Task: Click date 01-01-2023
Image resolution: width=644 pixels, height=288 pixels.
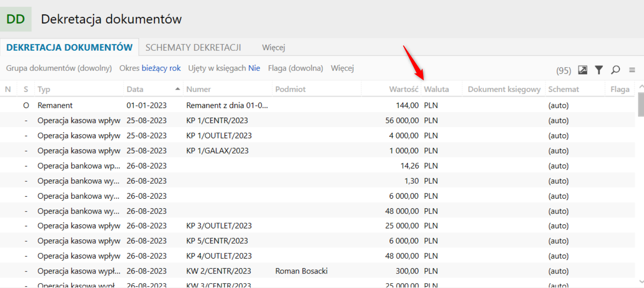Action: pos(147,106)
